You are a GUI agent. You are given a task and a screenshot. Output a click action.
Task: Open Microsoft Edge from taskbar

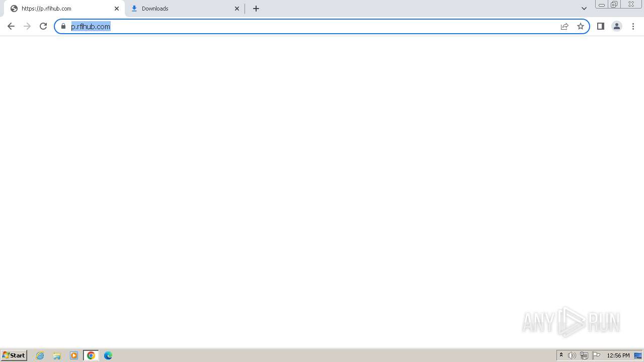[x=108, y=355]
